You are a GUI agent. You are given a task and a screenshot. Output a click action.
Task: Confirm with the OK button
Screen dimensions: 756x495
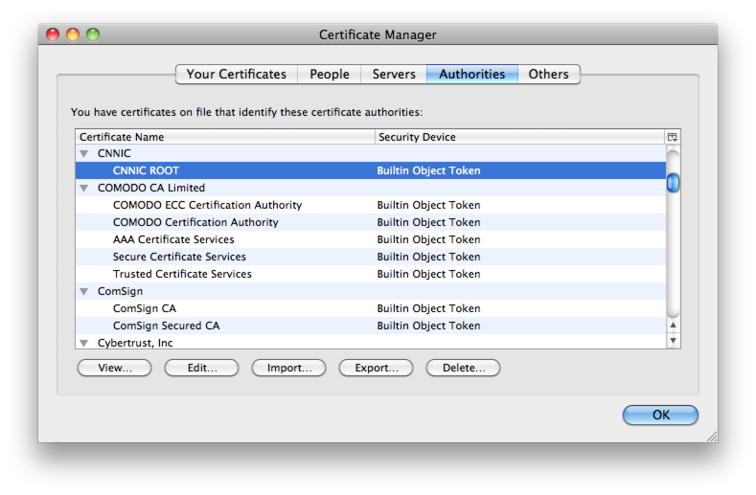[x=660, y=415]
